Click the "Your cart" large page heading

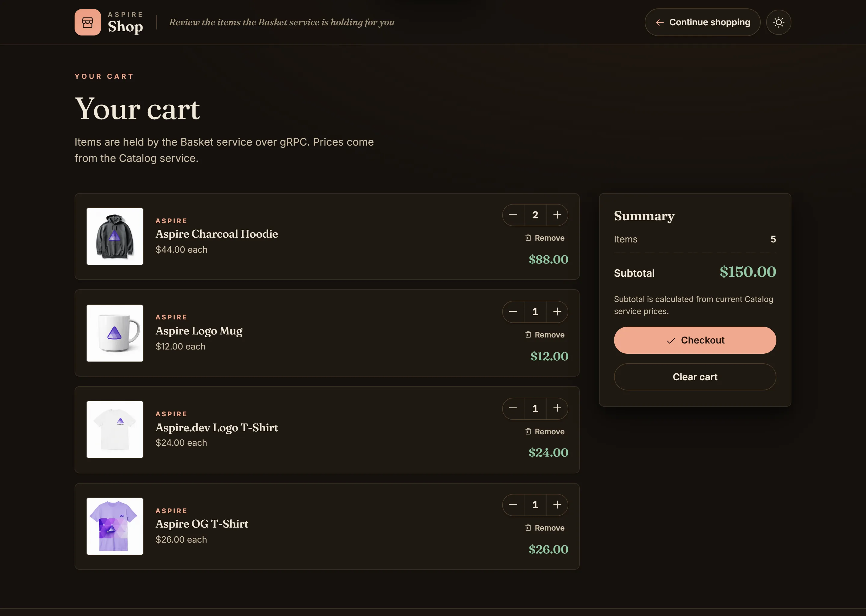(x=137, y=109)
